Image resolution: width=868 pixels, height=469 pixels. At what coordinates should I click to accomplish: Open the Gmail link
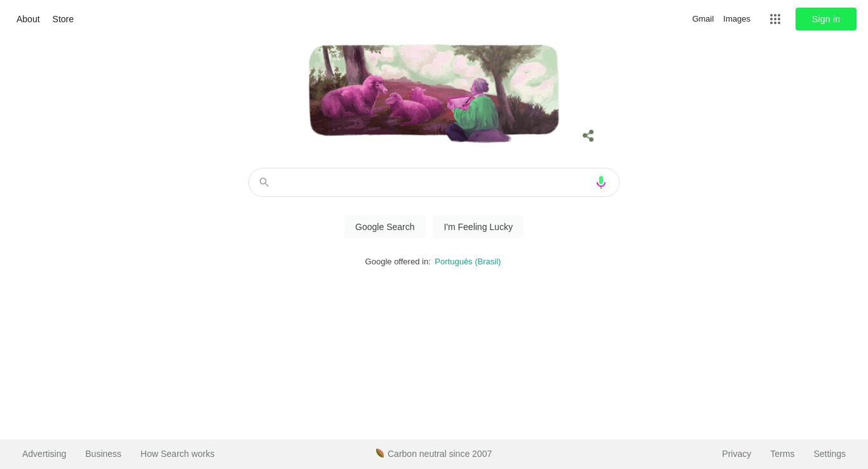(x=703, y=19)
